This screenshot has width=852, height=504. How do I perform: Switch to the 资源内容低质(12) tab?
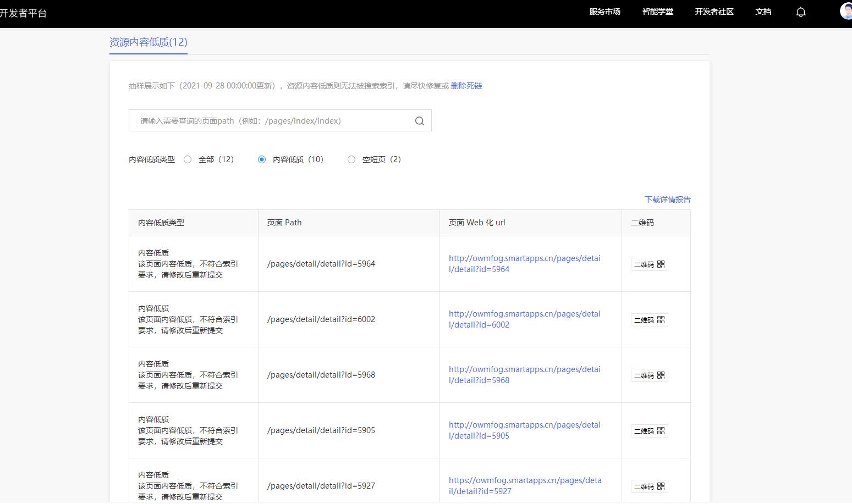click(x=149, y=42)
